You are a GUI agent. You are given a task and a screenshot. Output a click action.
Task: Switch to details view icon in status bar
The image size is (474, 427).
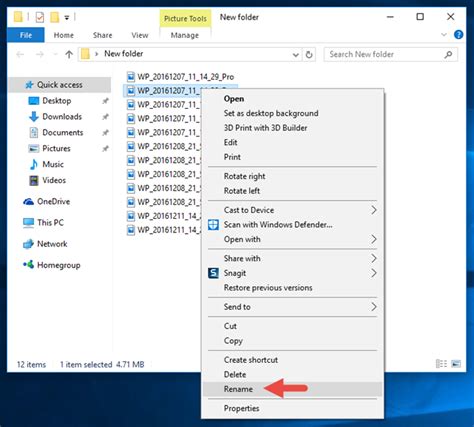coord(441,364)
